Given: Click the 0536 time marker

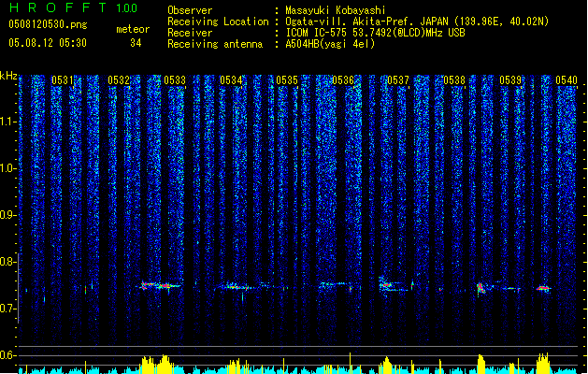Looking at the screenshot, I should click(343, 80).
